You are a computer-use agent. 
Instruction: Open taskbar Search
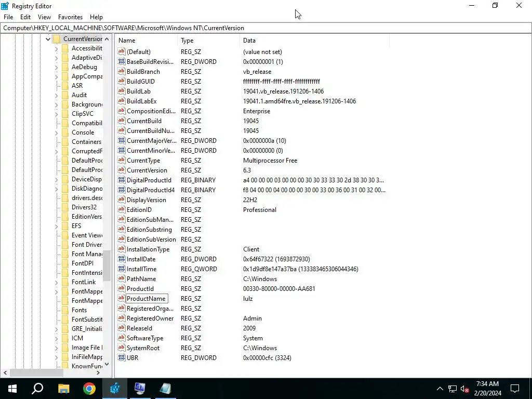37,389
